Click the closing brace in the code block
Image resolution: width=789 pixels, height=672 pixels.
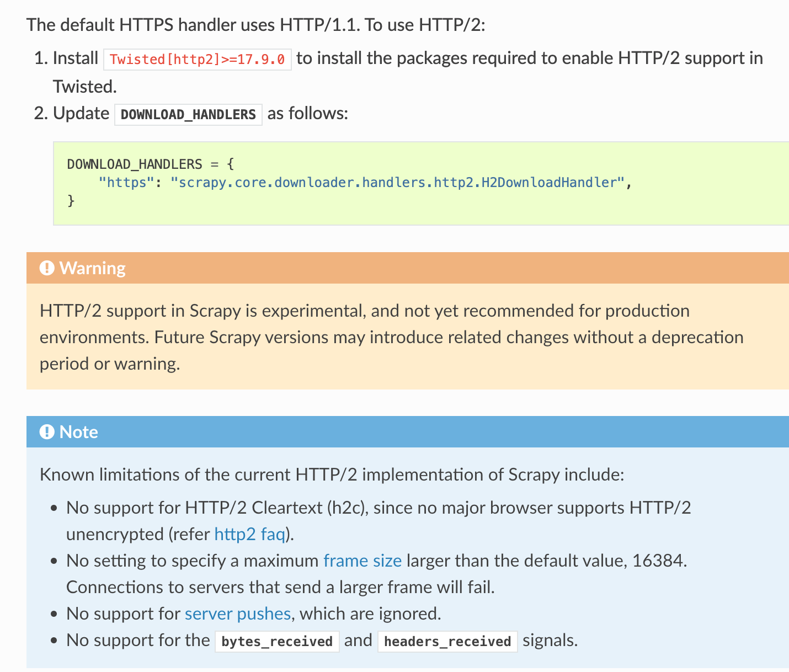point(71,200)
